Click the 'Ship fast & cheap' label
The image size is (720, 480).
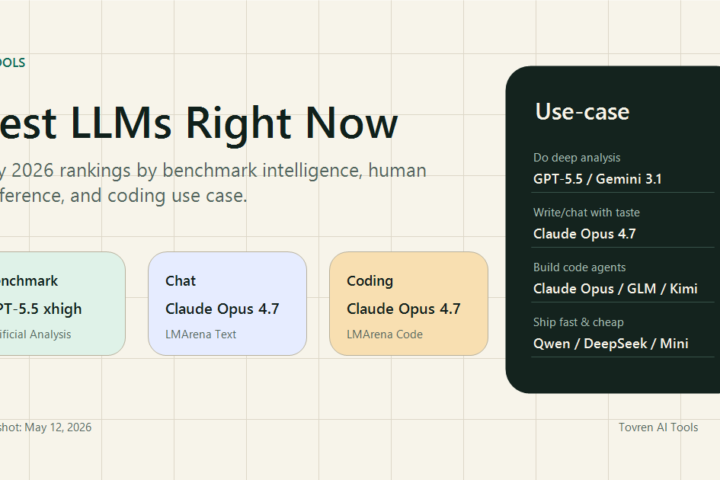point(579,322)
